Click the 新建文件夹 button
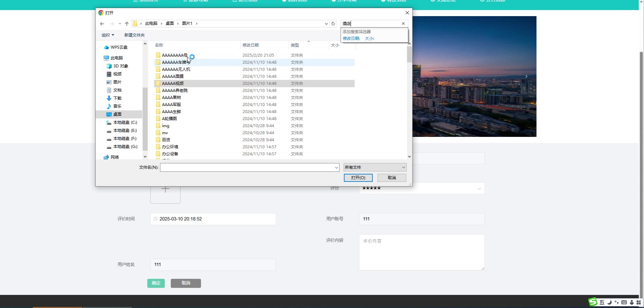 pos(135,35)
